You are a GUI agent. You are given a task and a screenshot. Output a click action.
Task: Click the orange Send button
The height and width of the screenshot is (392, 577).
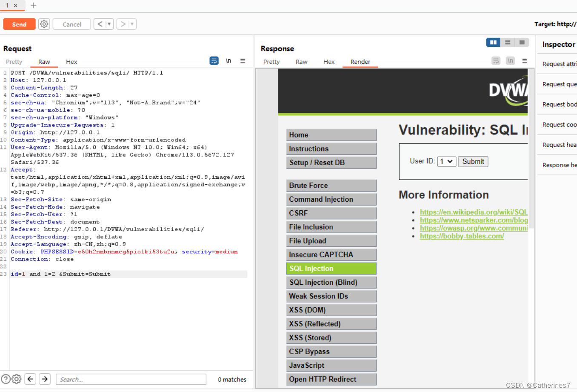click(19, 24)
